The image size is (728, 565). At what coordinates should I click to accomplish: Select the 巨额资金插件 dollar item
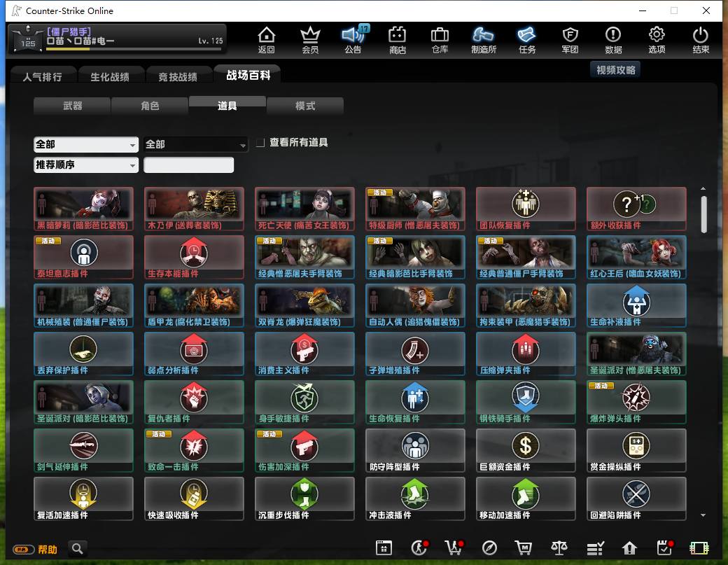[526, 450]
